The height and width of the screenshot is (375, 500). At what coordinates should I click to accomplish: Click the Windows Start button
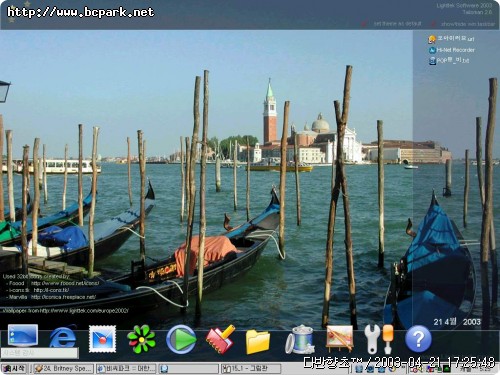pyautogui.click(x=14, y=369)
